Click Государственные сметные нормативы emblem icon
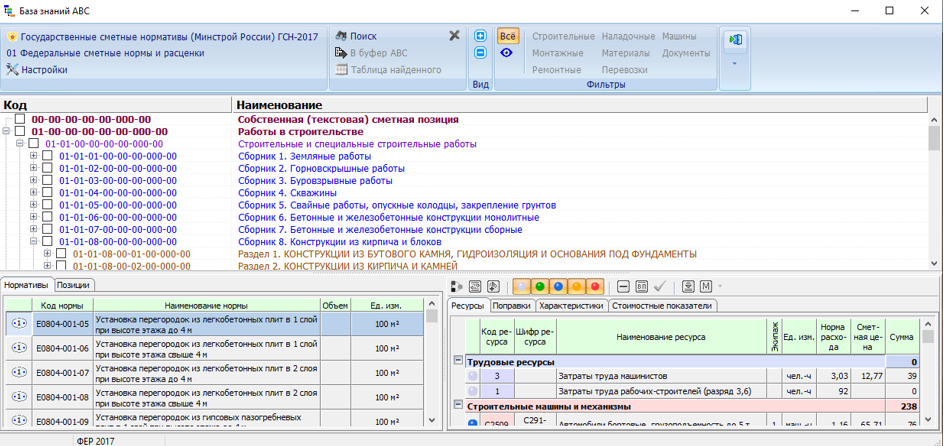Image resolution: width=944 pixels, height=446 pixels. [x=13, y=37]
